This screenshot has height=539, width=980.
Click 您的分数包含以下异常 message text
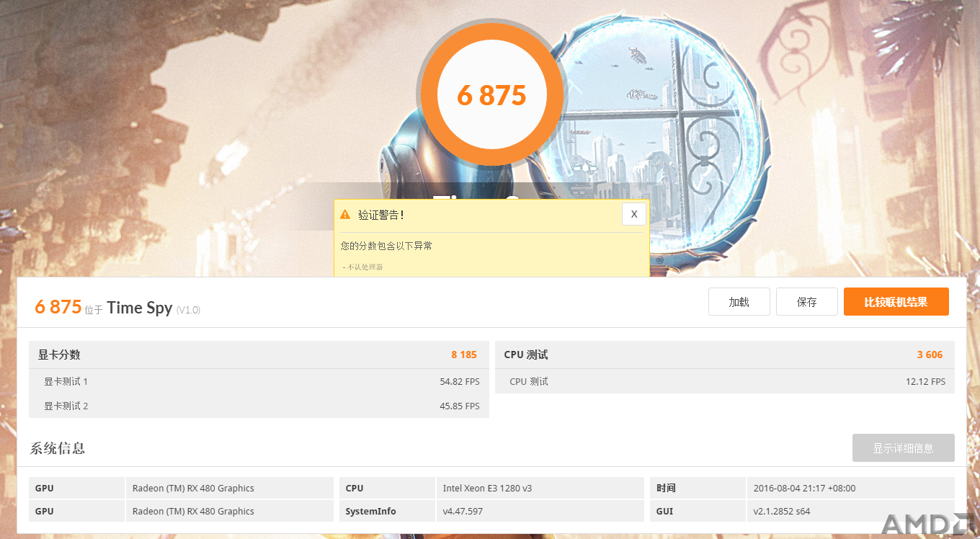pyautogui.click(x=386, y=246)
